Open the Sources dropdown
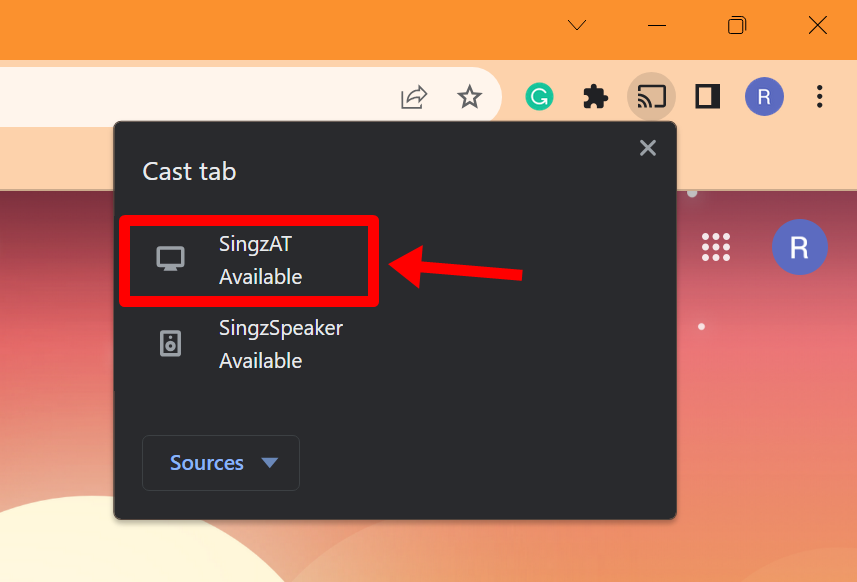The height and width of the screenshot is (582, 857). (221, 463)
